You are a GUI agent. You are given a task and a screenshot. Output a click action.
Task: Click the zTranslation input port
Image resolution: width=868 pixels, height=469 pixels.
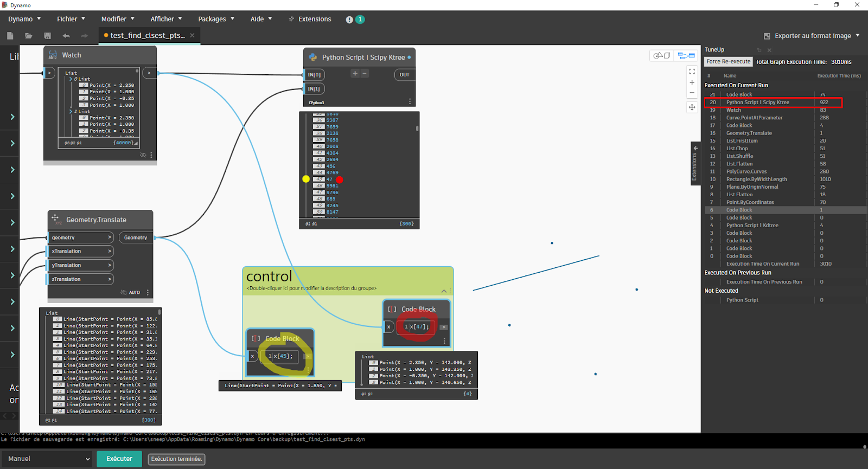click(x=80, y=279)
